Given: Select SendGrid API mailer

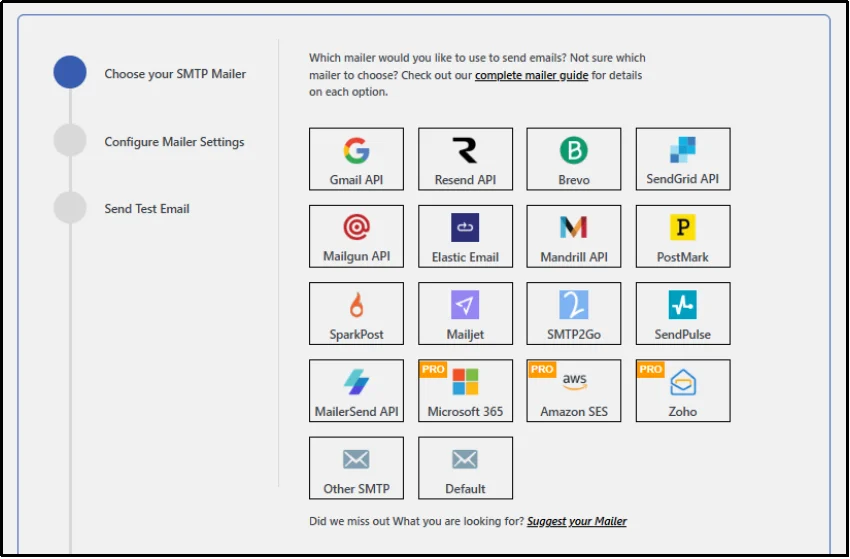Looking at the screenshot, I should (x=683, y=159).
